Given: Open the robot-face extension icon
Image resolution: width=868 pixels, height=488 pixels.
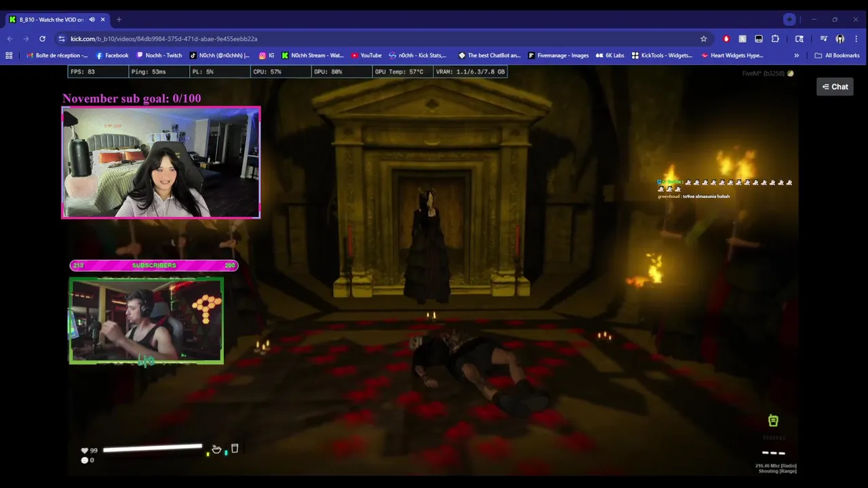Looking at the screenshot, I should point(759,39).
